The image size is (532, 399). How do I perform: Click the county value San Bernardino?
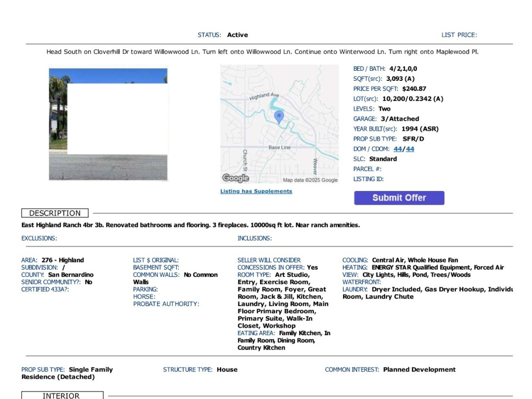pyautogui.click(x=71, y=275)
